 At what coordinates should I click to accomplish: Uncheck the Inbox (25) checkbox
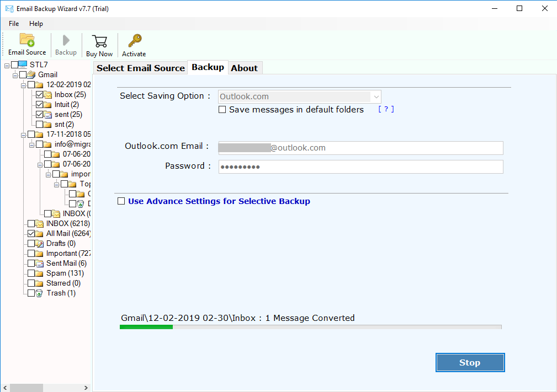click(x=39, y=94)
